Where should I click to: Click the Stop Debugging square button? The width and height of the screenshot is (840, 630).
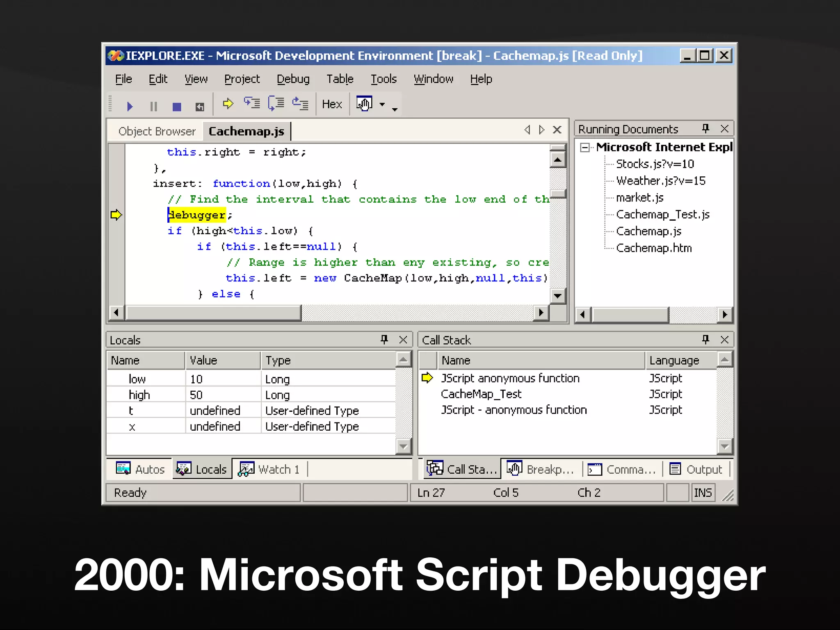point(177,107)
